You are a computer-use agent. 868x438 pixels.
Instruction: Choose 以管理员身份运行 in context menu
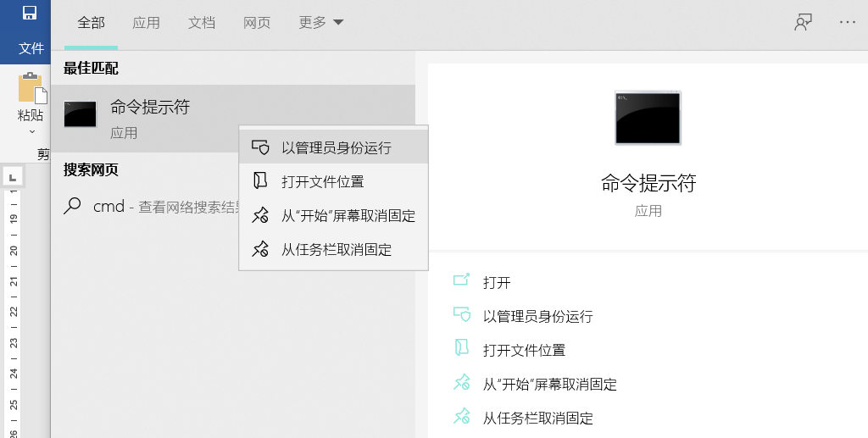pos(333,147)
